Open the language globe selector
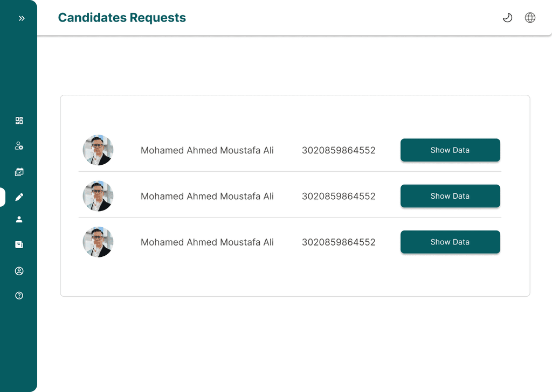This screenshot has height=392, width=552. point(530,18)
